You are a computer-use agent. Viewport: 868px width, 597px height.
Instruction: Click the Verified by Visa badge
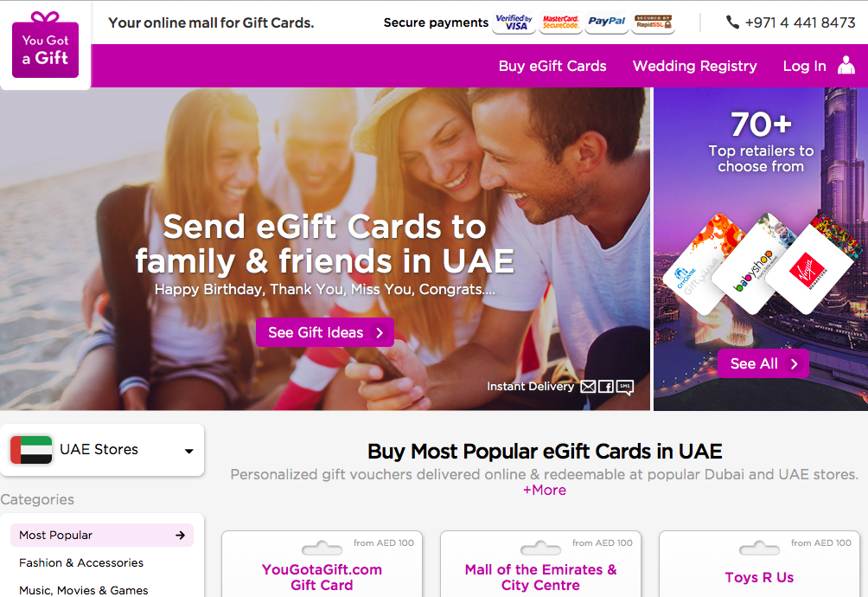point(514,23)
